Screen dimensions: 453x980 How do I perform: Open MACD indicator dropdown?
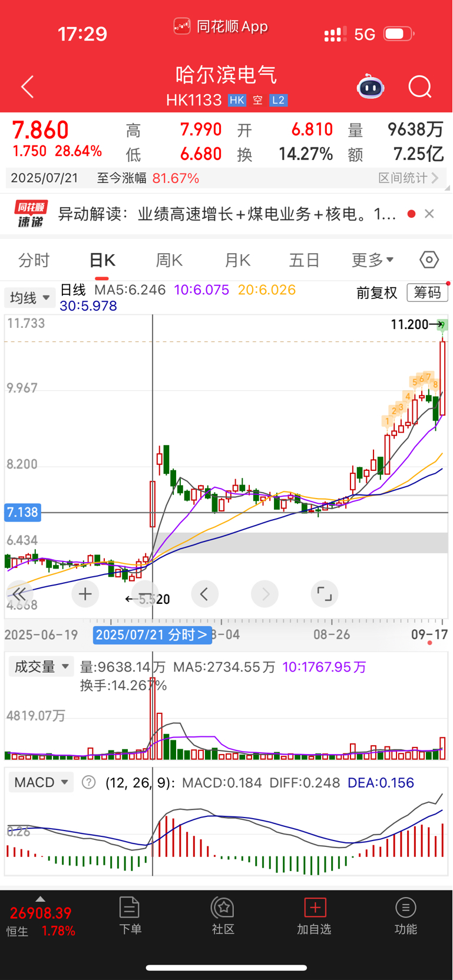(x=41, y=782)
